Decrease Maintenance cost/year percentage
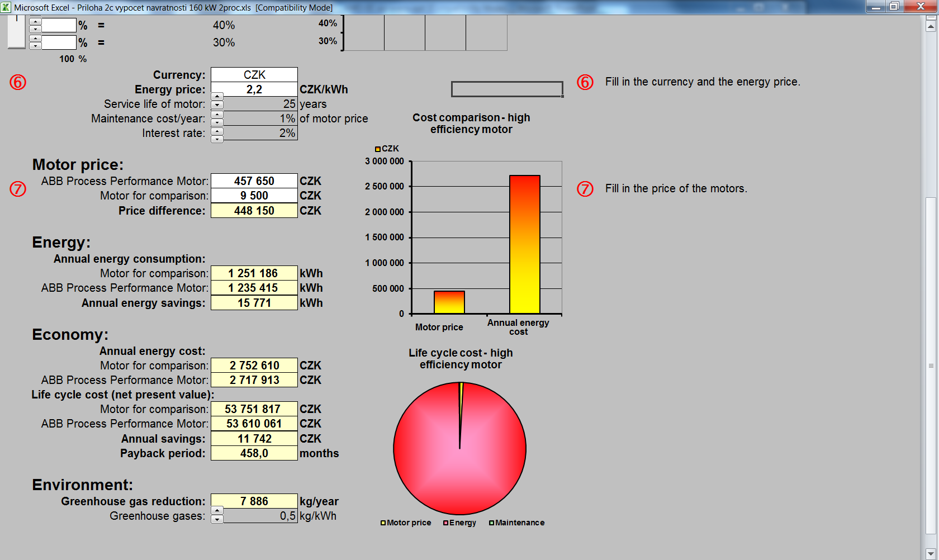The width and height of the screenshot is (939, 560). (217, 122)
